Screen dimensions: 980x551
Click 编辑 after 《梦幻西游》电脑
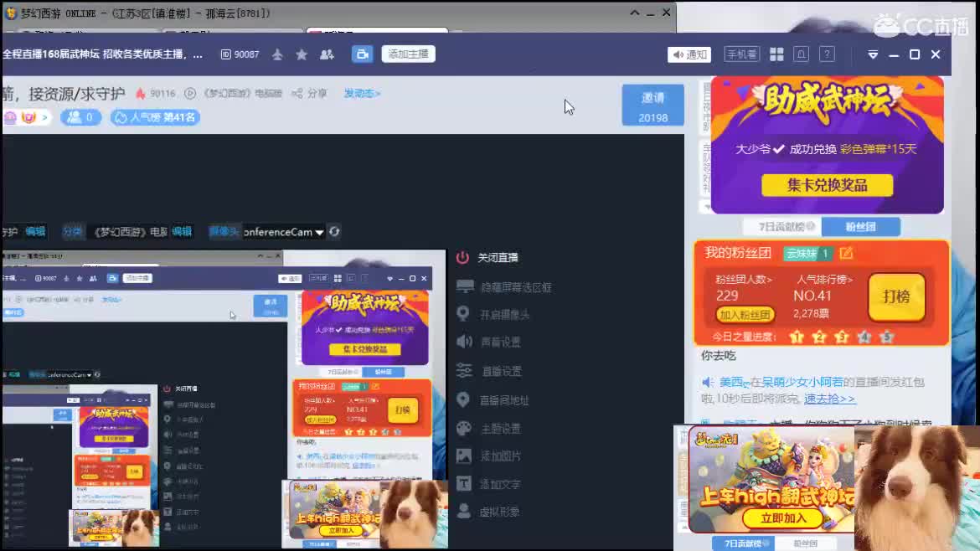(182, 232)
